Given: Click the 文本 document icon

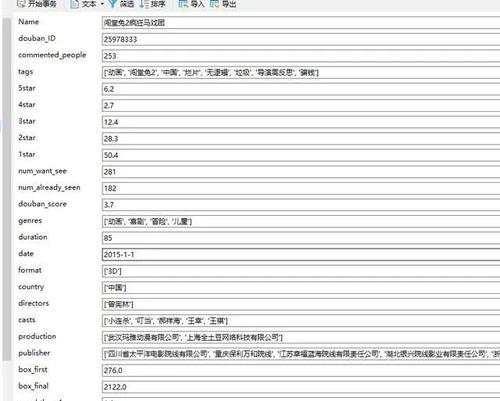Looking at the screenshot, I should pos(75,4).
